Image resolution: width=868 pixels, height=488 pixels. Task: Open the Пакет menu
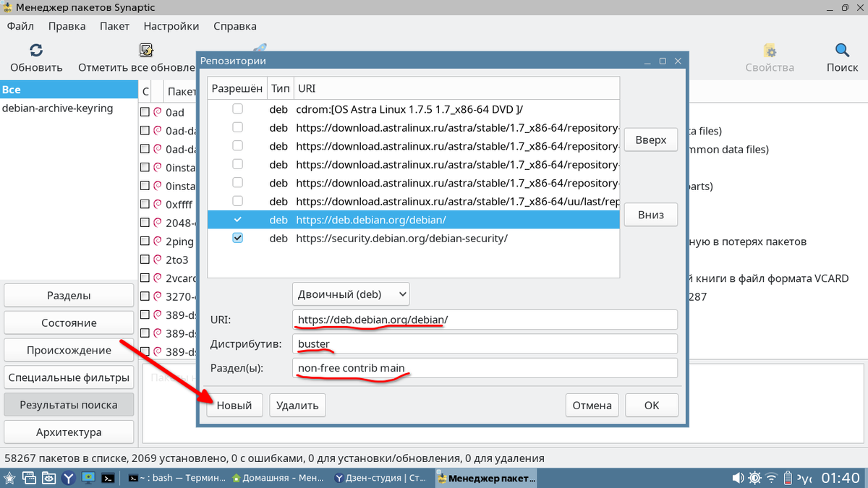coord(114,26)
